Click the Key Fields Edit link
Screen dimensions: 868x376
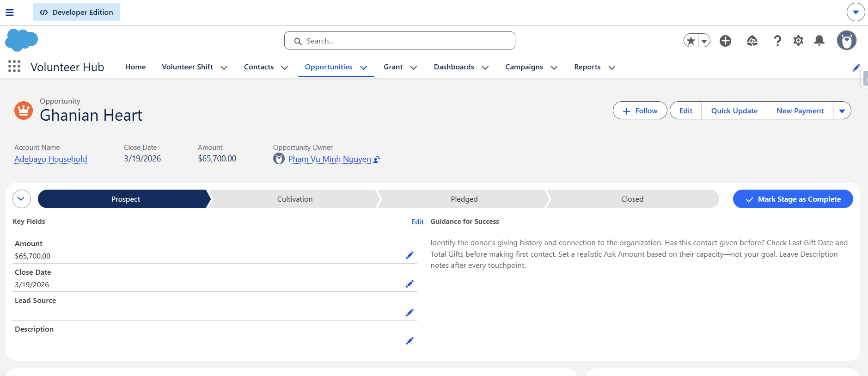(417, 222)
